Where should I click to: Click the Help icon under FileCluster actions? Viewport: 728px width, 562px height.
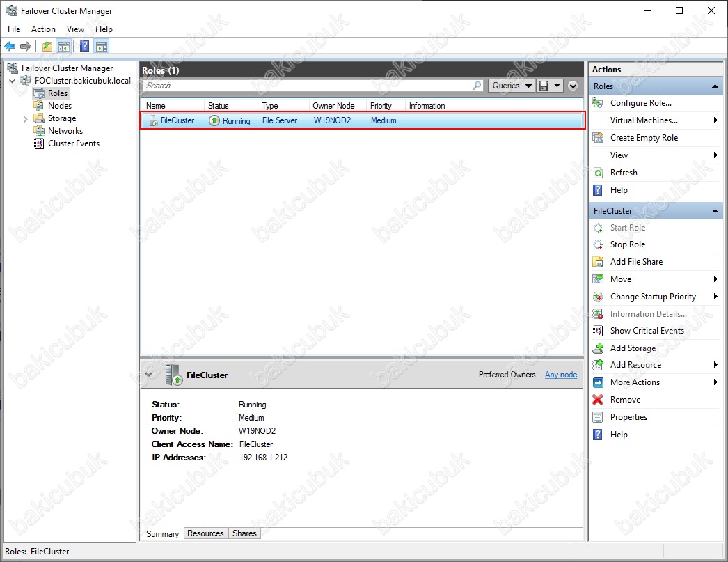coord(598,435)
